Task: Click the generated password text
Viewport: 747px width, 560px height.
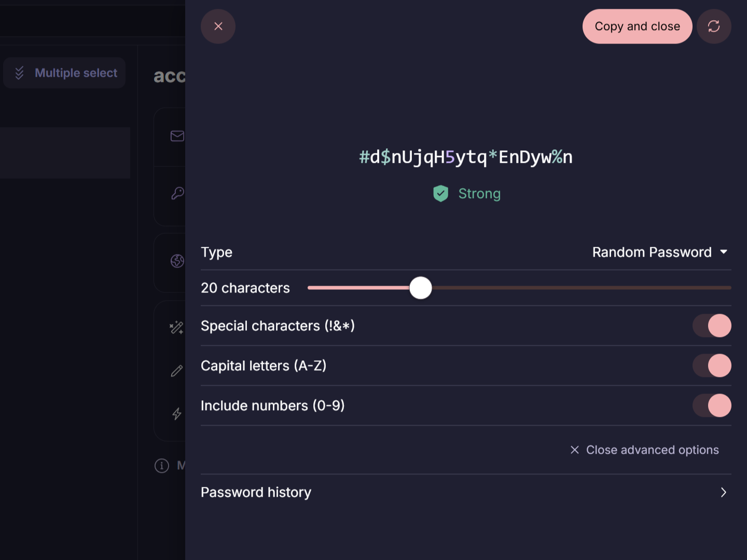Action: point(465,157)
